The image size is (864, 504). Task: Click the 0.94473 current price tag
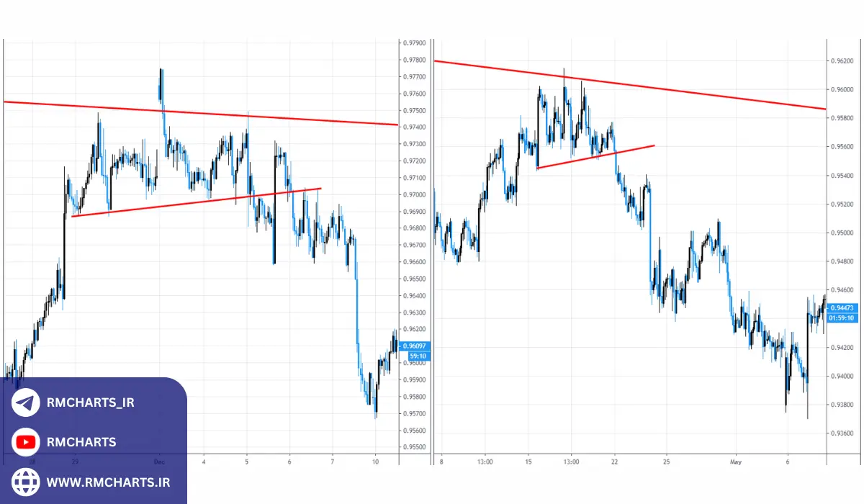[x=841, y=307]
